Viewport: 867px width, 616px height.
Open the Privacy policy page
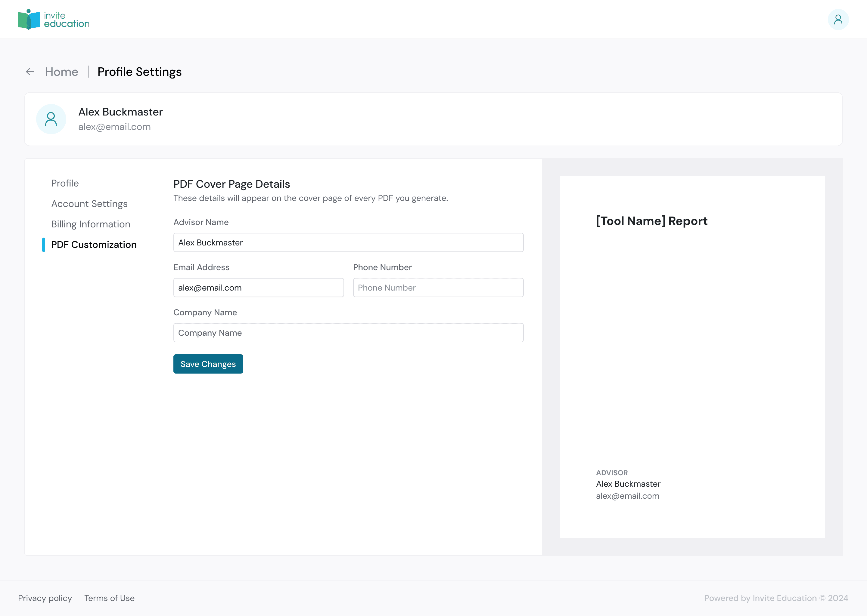coord(45,598)
